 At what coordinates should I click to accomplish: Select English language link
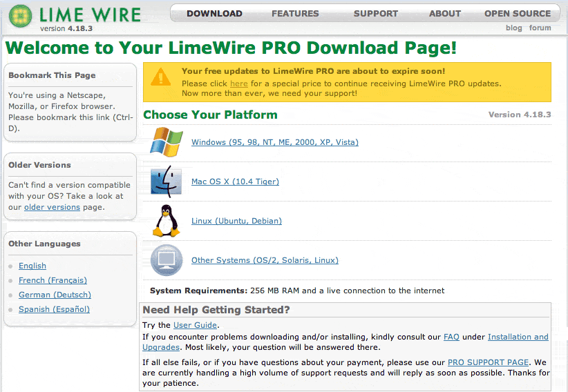[x=32, y=266]
